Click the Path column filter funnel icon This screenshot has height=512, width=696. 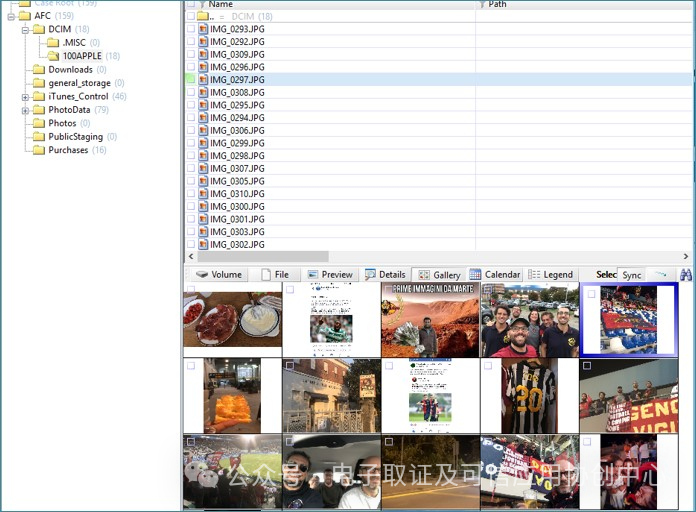482,4
